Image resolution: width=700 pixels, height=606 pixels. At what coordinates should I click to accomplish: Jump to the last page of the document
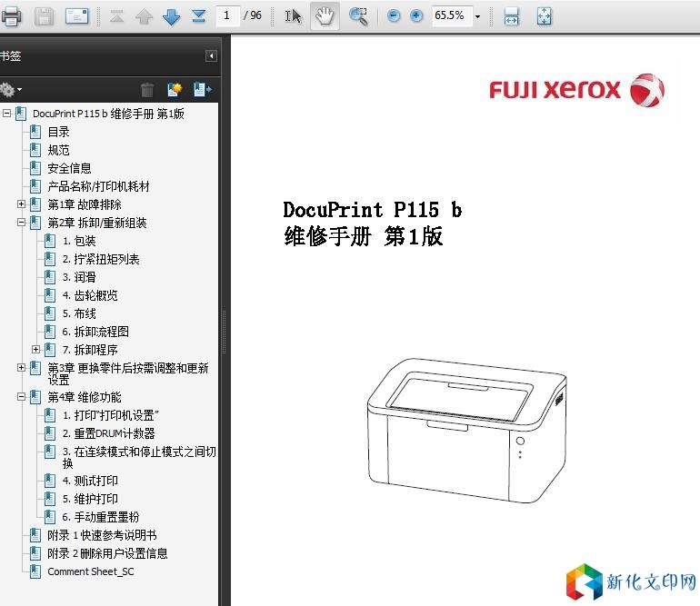click(x=199, y=15)
